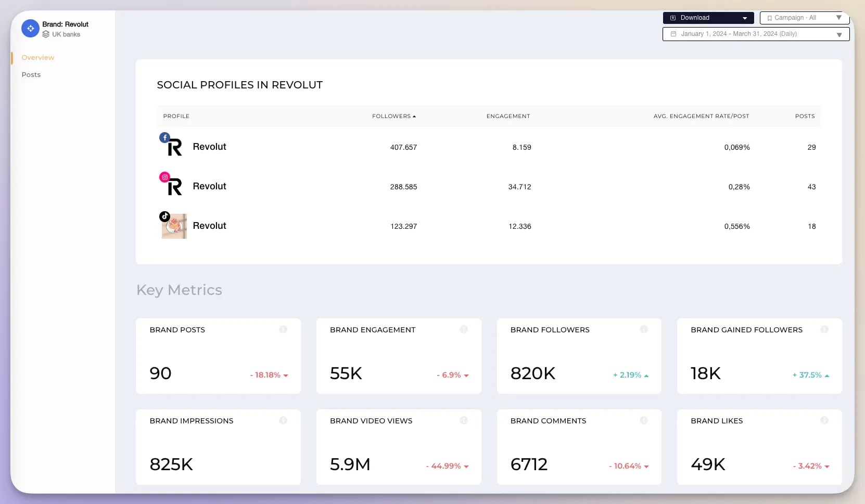
Task: Click the +2.19% change on Brand Followers
Action: click(631, 375)
